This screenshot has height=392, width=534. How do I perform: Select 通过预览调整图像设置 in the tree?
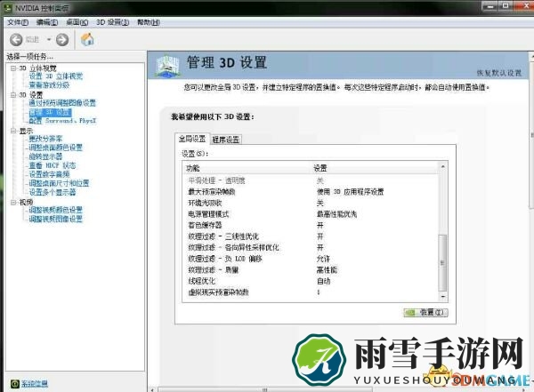click(x=62, y=103)
